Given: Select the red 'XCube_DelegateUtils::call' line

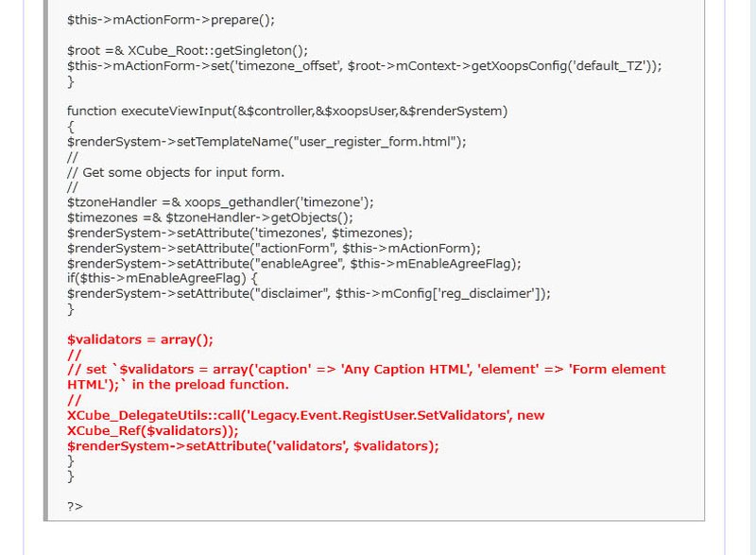Looking at the screenshot, I should tap(305, 416).
